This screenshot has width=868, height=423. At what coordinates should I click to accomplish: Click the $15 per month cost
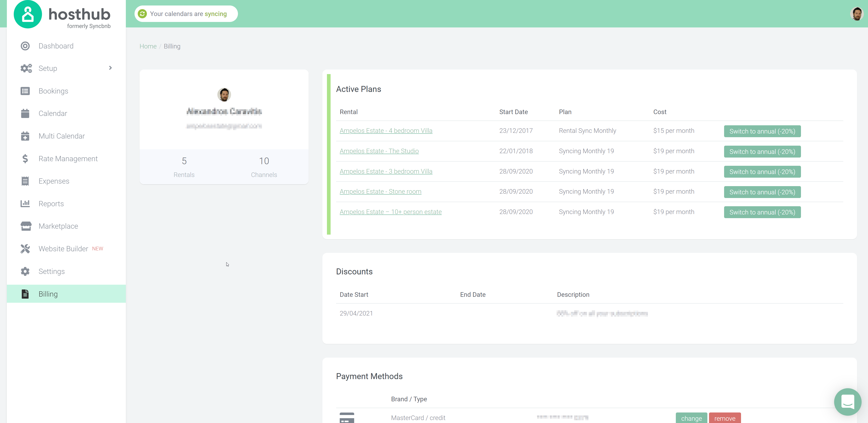tap(674, 131)
